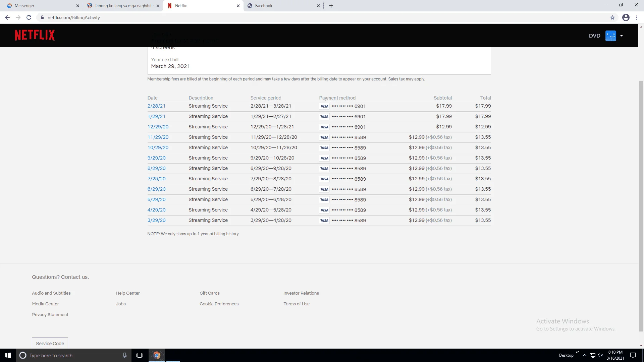Open the Windows Start menu
The width and height of the screenshot is (644, 362).
click(8, 355)
